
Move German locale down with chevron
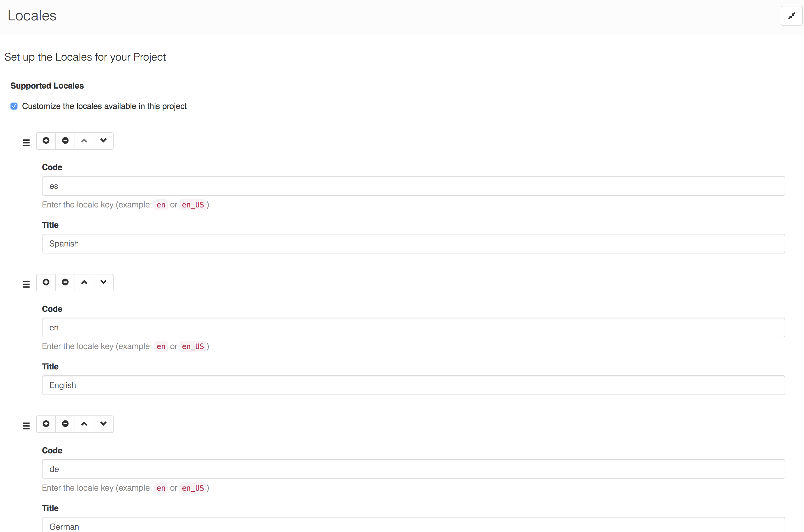pyautogui.click(x=103, y=423)
